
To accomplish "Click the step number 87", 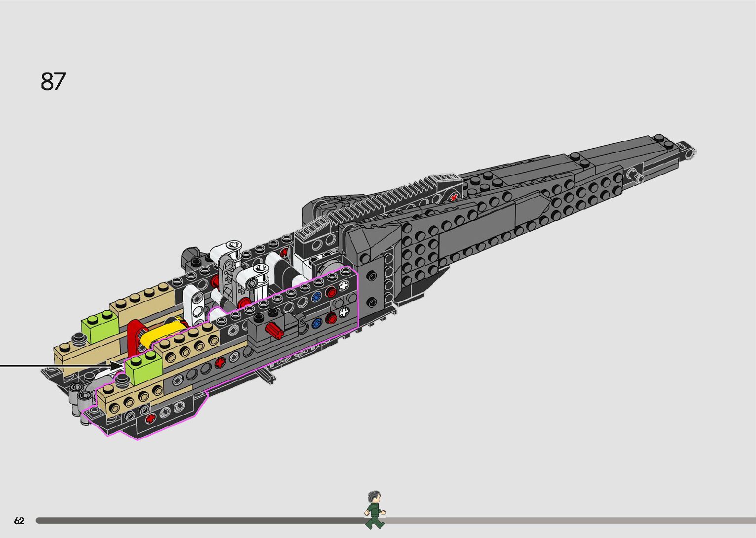I will point(53,82).
